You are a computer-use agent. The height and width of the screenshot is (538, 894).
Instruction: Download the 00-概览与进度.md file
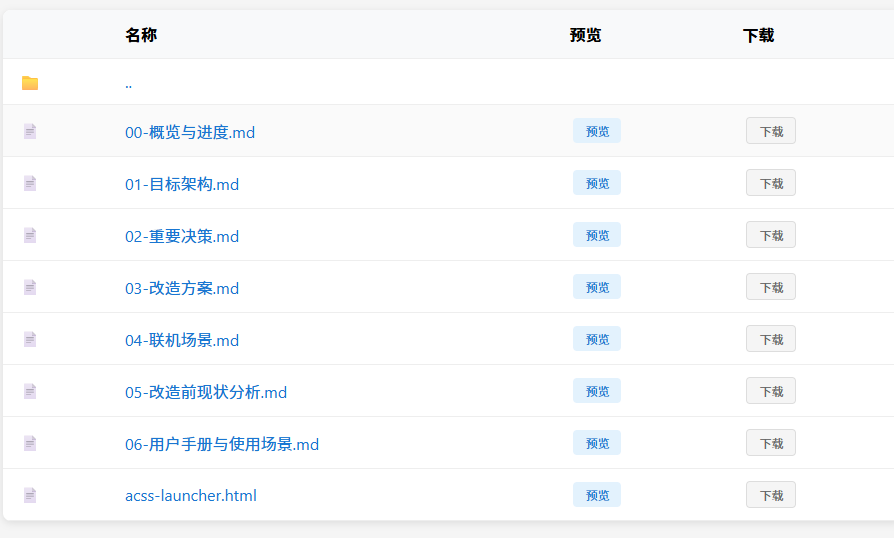click(771, 131)
